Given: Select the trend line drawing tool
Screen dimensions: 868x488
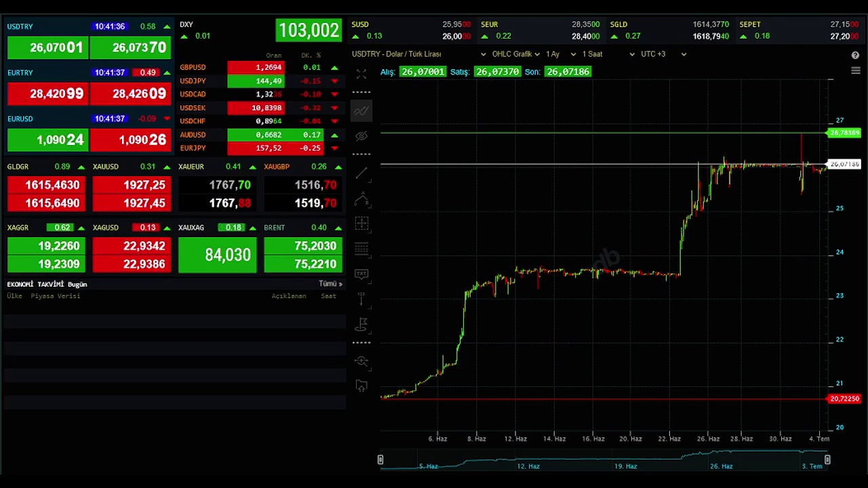Looking at the screenshot, I should pyautogui.click(x=361, y=173).
